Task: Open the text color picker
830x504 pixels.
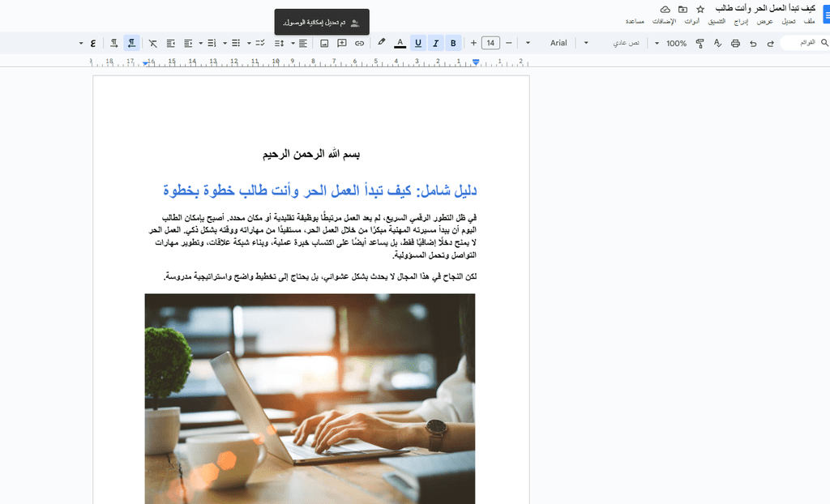Action: [400, 44]
